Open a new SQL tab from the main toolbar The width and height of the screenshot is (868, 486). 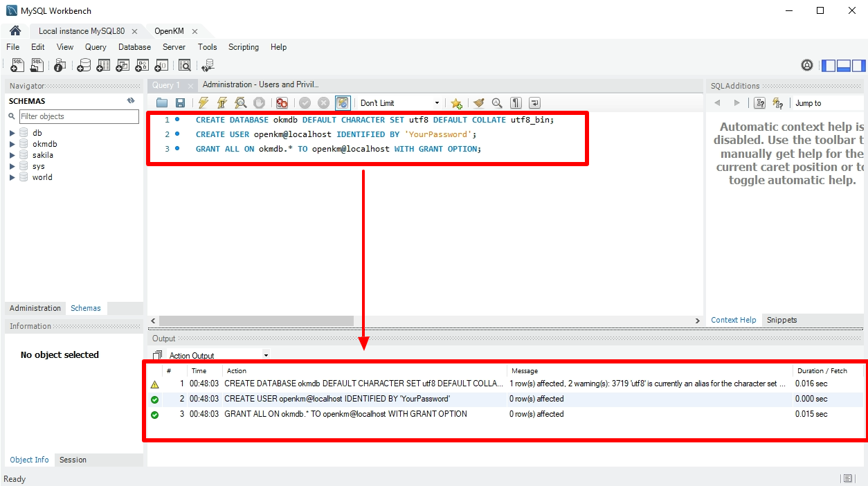18,65
